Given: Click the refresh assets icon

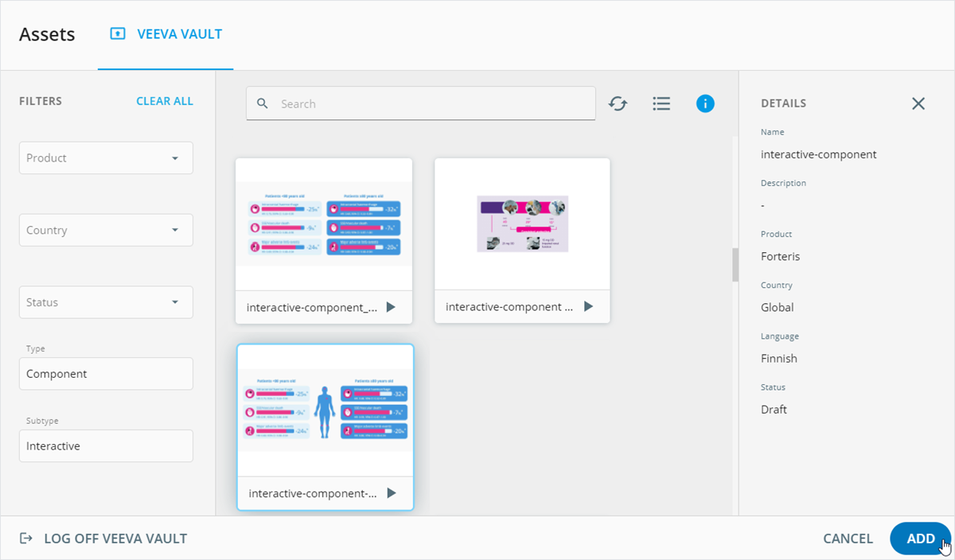Looking at the screenshot, I should 618,103.
